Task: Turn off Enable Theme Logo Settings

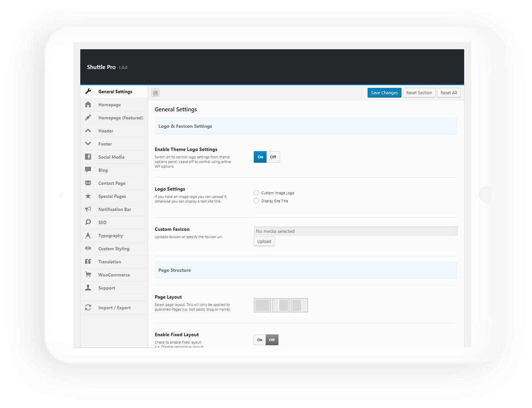Action: click(x=273, y=157)
